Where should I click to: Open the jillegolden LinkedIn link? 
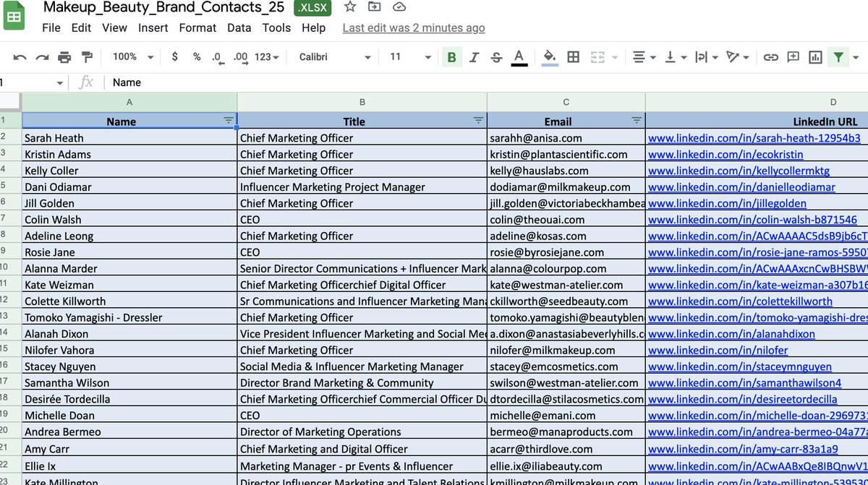pyautogui.click(x=727, y=203)
